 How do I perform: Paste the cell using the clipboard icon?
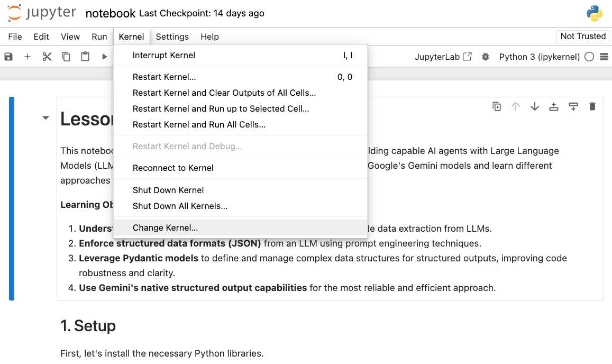tap(85, 57)
